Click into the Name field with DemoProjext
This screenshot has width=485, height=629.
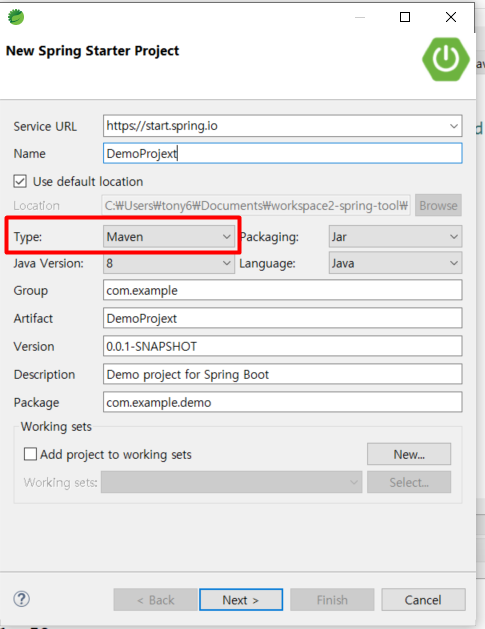click(x=282, y=154)
